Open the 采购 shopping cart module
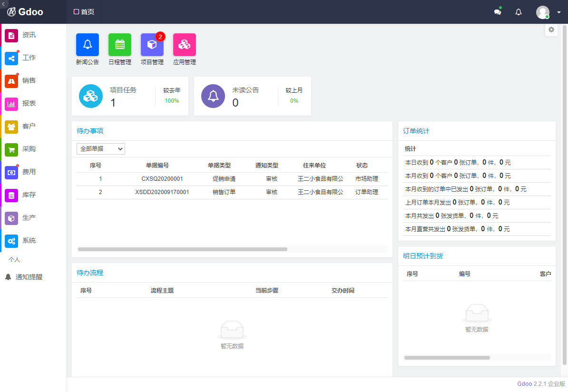 [29, 149]
